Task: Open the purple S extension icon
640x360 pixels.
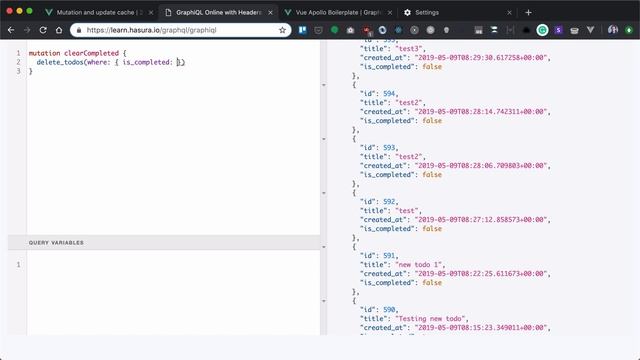Action: pos(558,30)
